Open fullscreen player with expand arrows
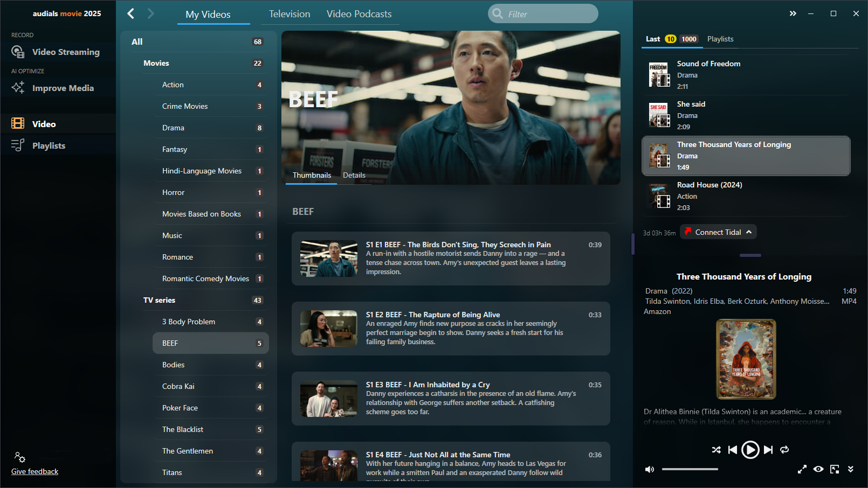 802,469
